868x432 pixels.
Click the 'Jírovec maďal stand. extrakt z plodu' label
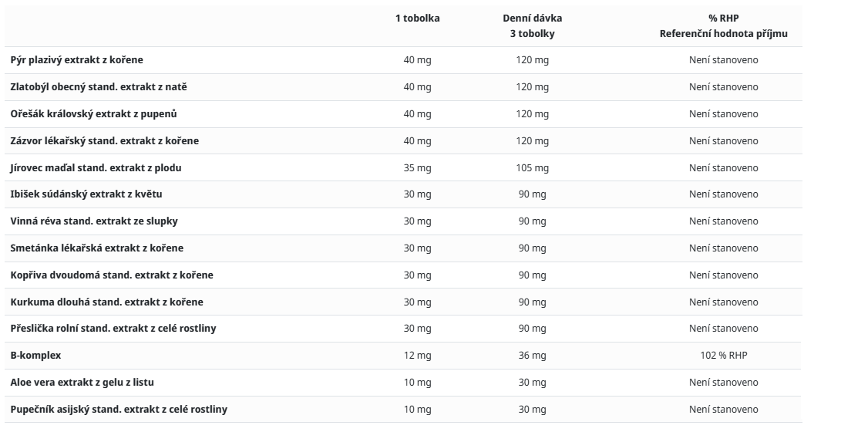(96, 168)
